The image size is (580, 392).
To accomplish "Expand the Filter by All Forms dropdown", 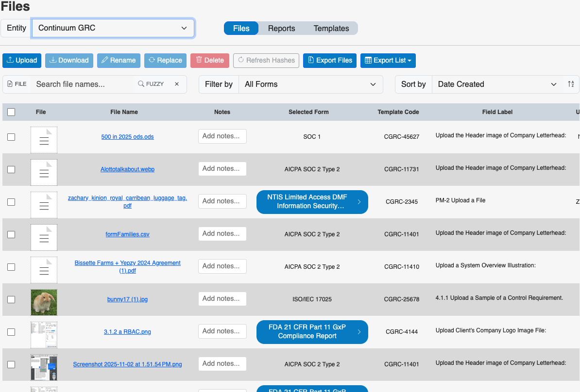I will pyautogui.click(x=310, y=84).
